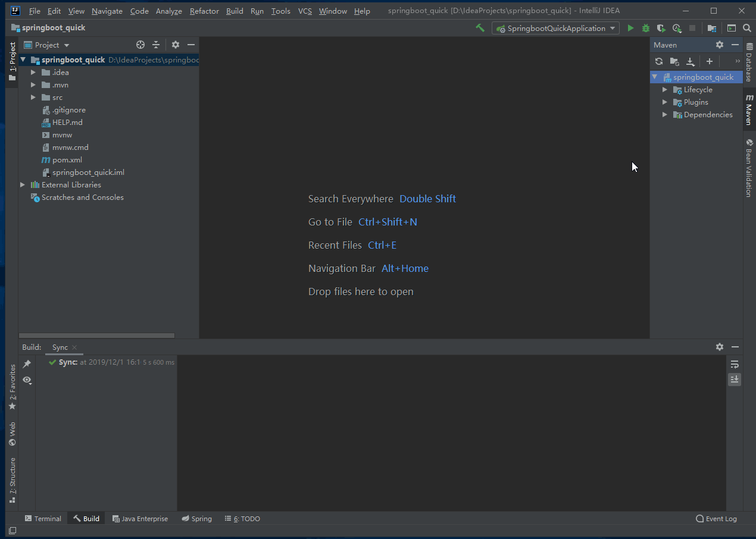Show more Maven toolbar actions chevron
This screenshot has width=756, height=539.
point(738,61)
